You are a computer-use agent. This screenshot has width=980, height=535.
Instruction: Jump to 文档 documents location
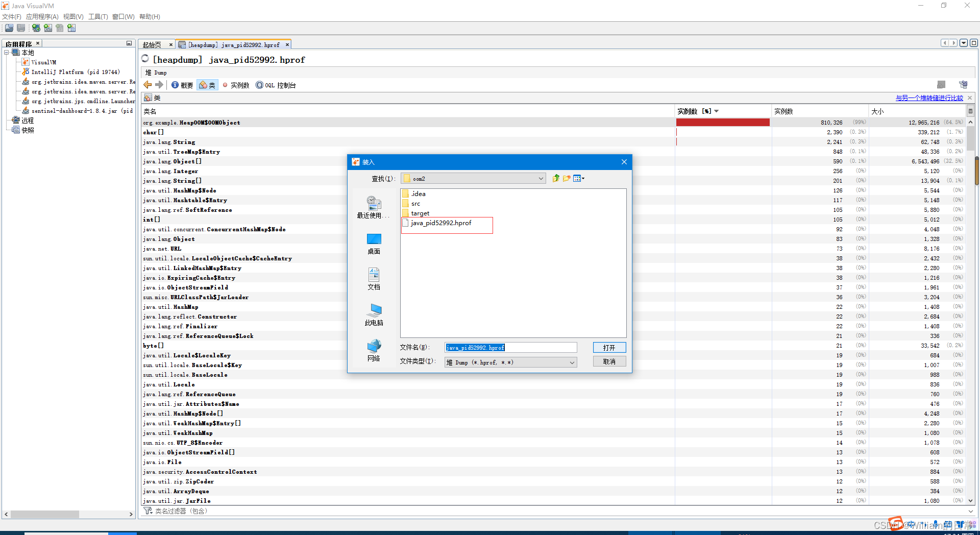pyautogui.click(x=374, y=279)
